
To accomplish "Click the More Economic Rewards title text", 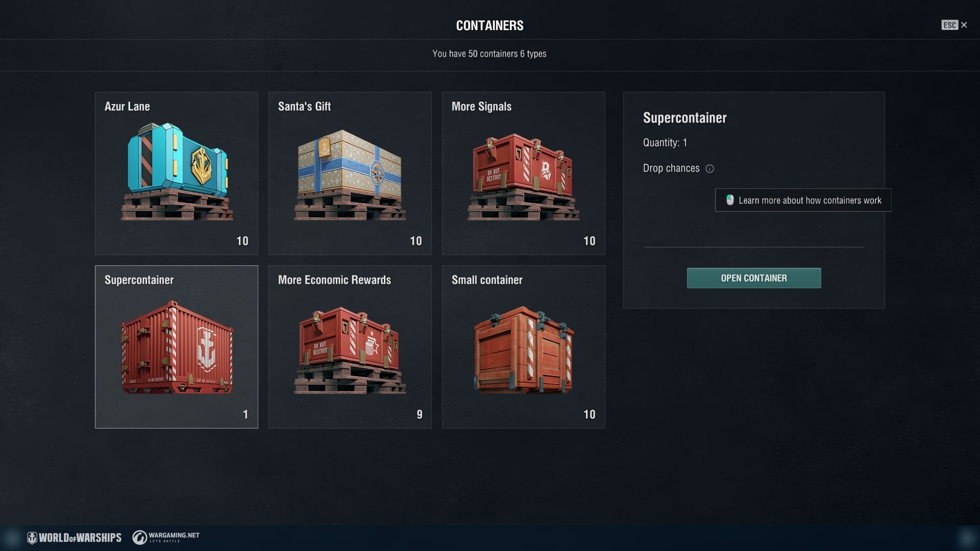I will 334,280.
